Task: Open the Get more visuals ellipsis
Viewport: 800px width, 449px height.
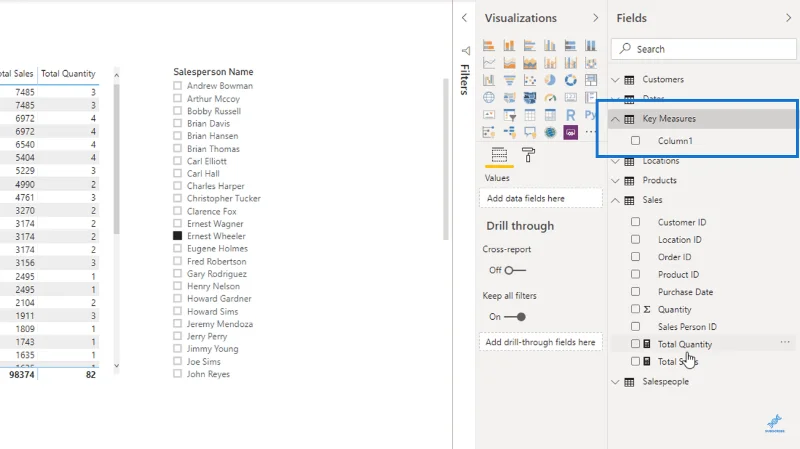Action: pyautogui.click(x=590, y=132)
